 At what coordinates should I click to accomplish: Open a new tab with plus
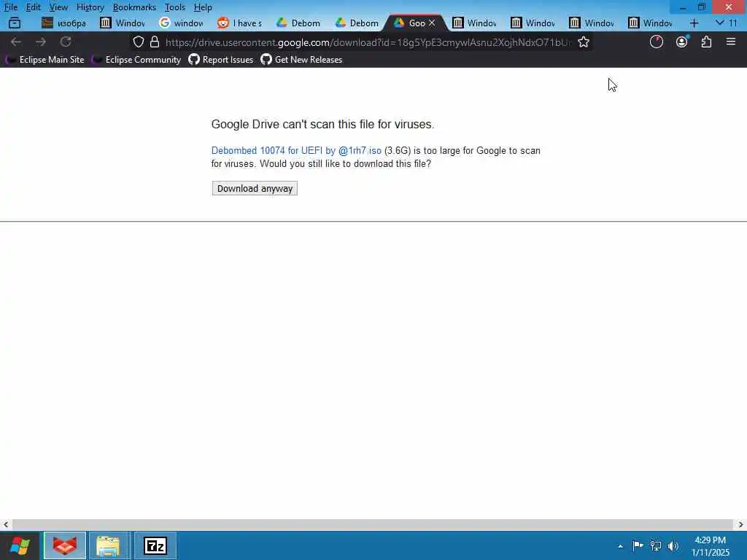(694, 23)
